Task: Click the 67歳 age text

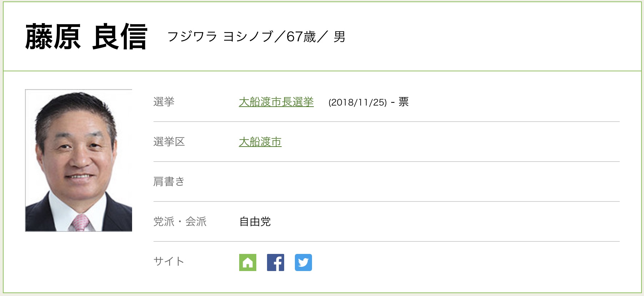Action: 301,37
